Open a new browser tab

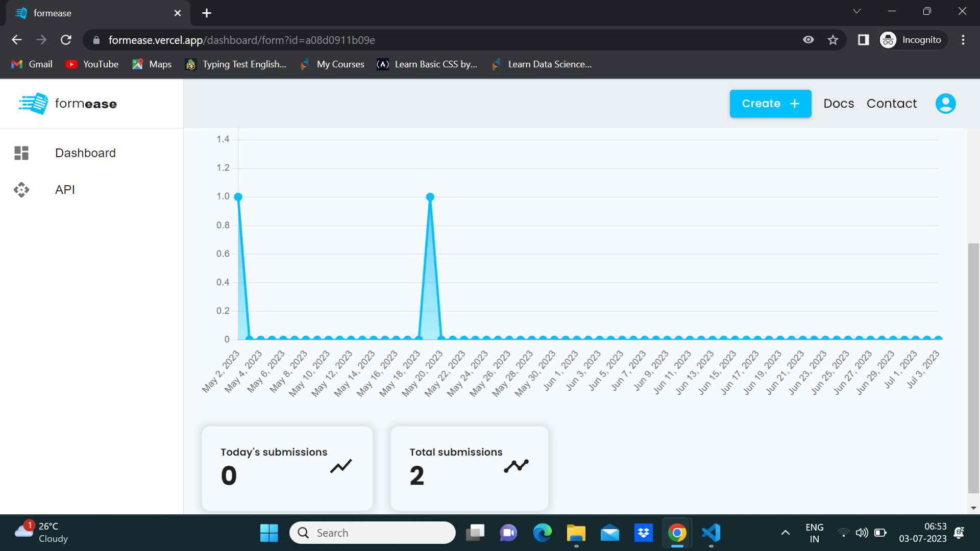(x=207, y=13)
